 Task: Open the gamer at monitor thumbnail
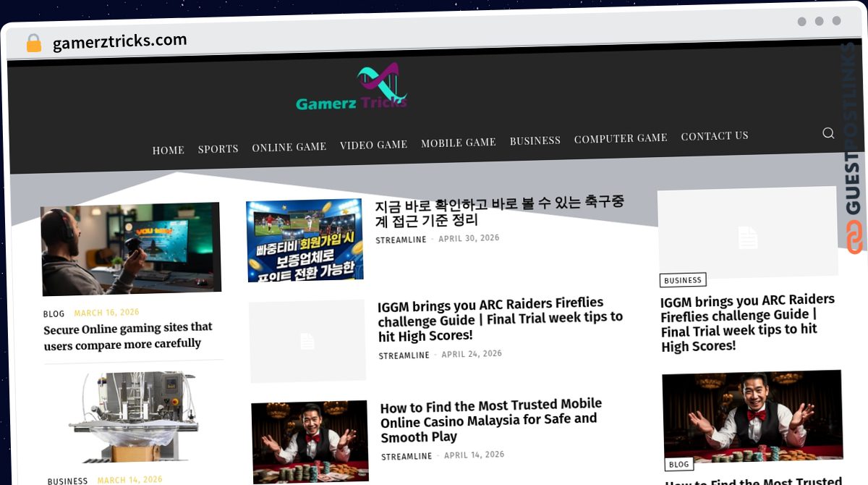point(130,248)
